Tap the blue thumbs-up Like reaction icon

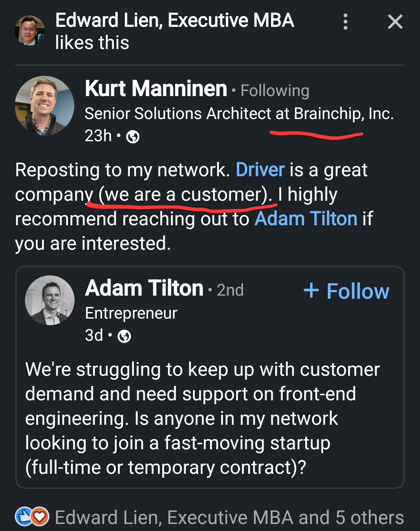(23, 517)
